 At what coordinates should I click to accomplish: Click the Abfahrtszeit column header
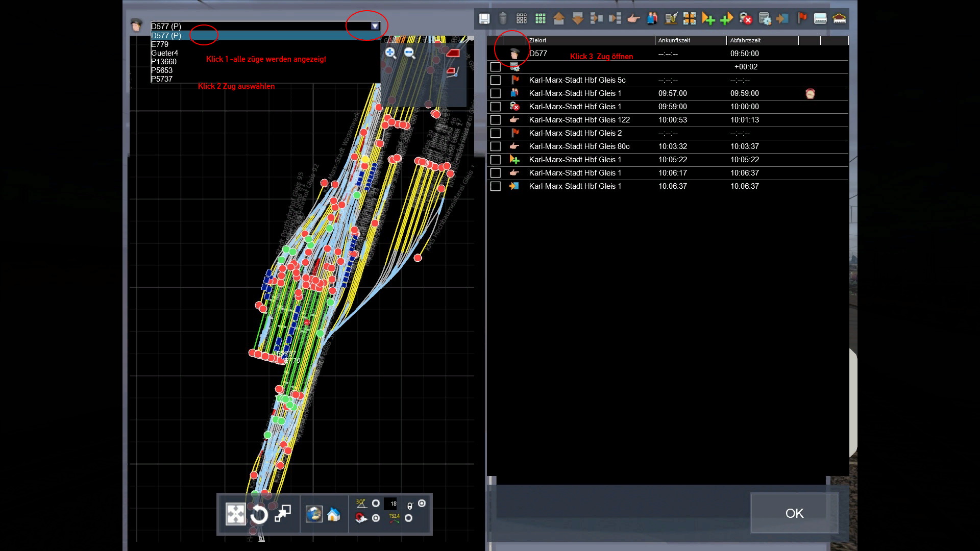click(745, 40)
